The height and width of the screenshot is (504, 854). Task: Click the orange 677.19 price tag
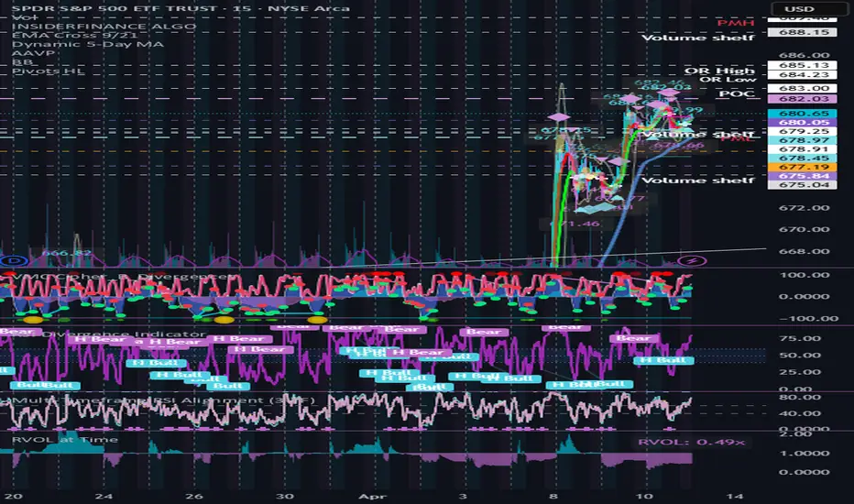[803, 167]
